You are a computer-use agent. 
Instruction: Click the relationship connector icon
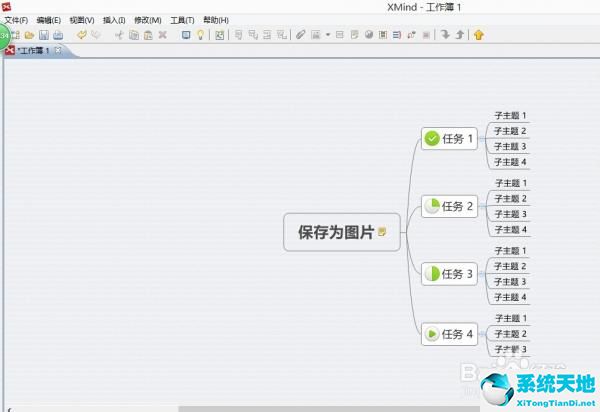pos(411,35)
